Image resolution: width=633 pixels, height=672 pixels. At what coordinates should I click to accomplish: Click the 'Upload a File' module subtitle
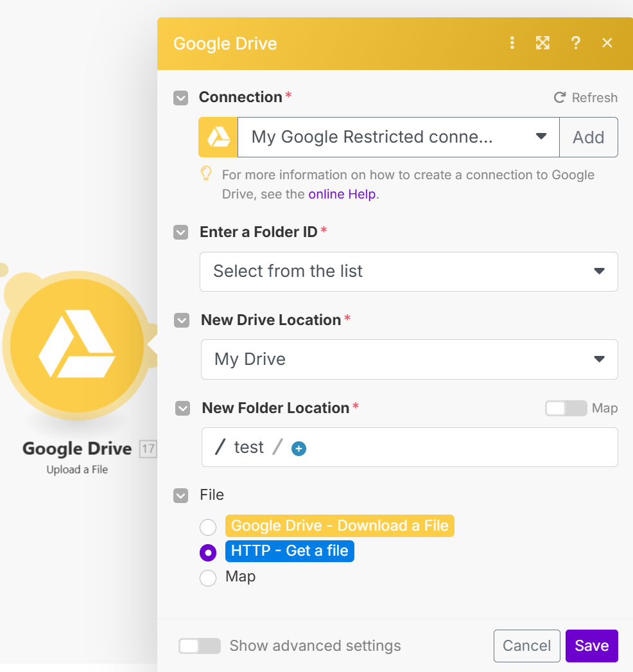click(77, 470)
